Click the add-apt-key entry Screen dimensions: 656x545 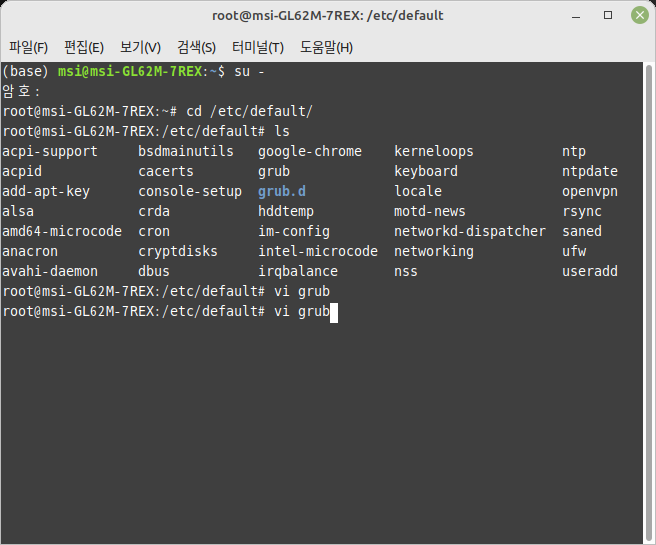pos(46,192)
